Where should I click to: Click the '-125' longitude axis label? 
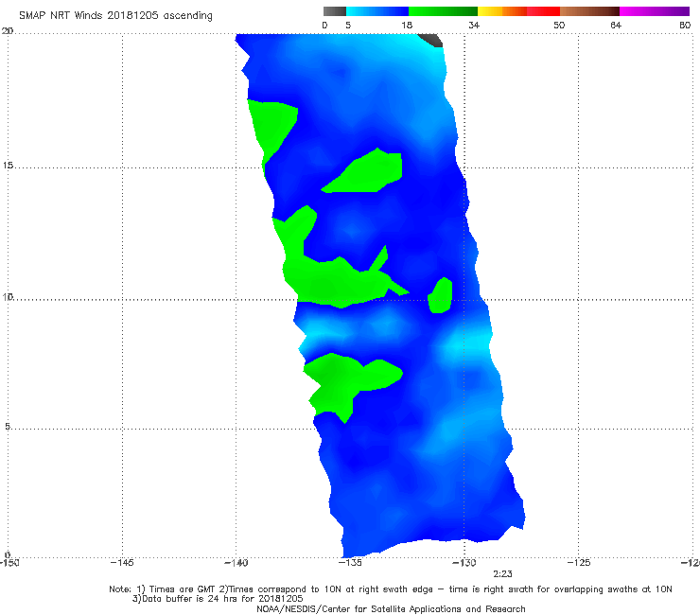578,562
